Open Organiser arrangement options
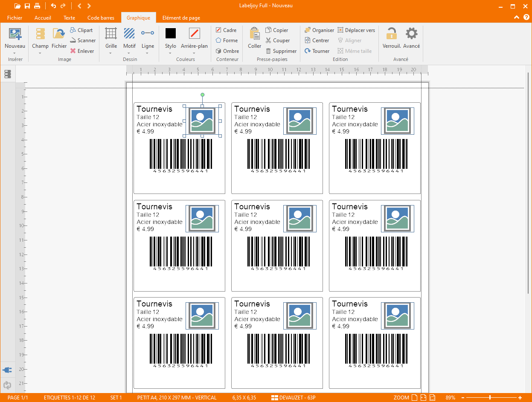 [x=320, y=30]
